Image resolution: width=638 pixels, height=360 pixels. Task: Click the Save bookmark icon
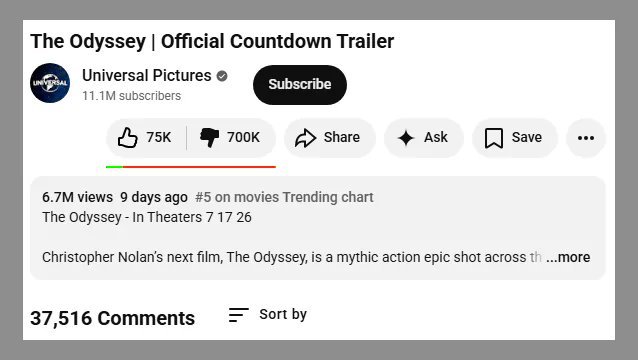(494, 138)
